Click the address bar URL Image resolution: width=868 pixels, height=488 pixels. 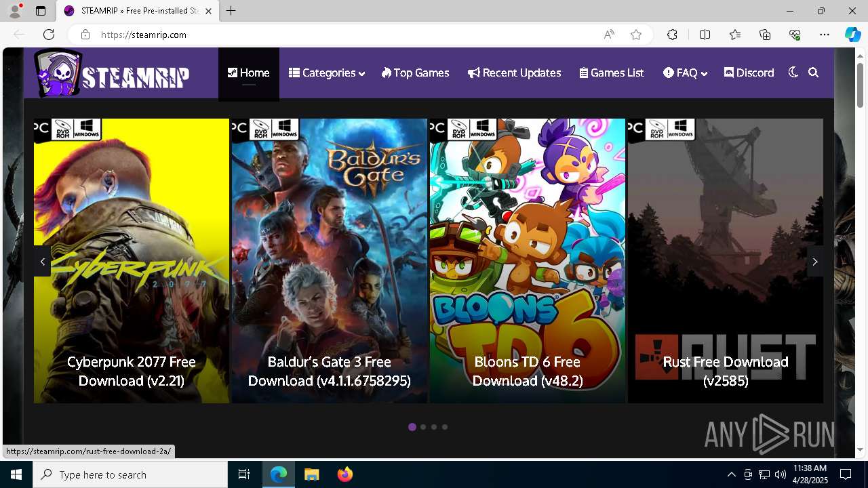click(144, 35)
